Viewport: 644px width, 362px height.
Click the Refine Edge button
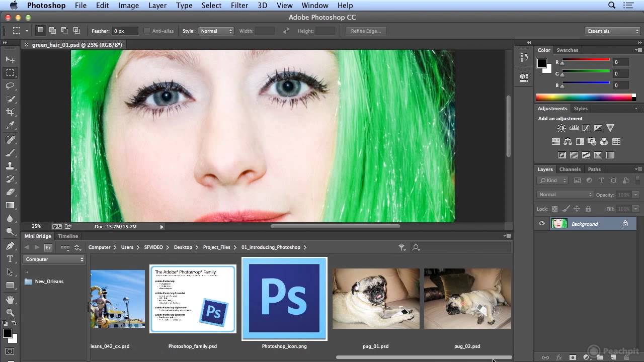(x=366, y=31)
